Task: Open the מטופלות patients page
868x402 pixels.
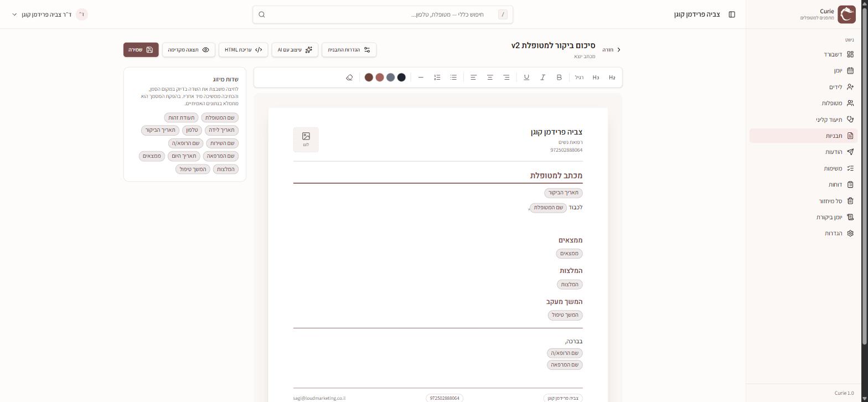Action: pyautogui.click(x=803, y=103)
